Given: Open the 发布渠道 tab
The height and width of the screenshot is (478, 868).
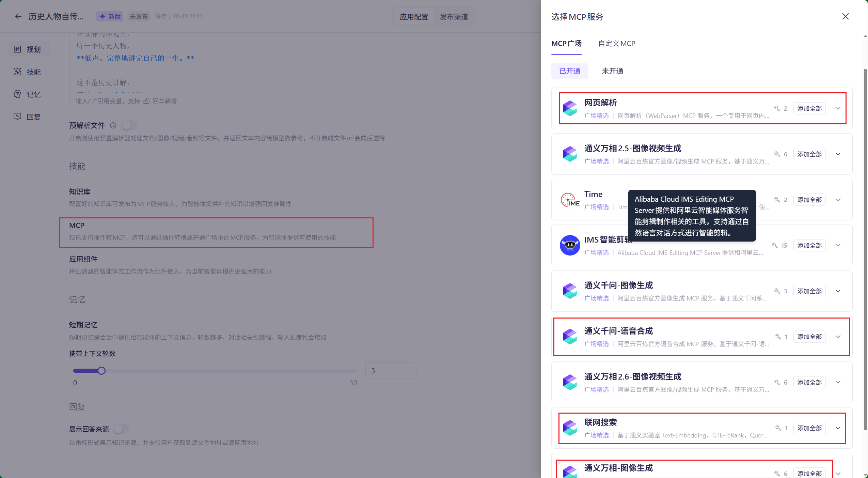Looking at the screenshot, I should click(454, 17).
